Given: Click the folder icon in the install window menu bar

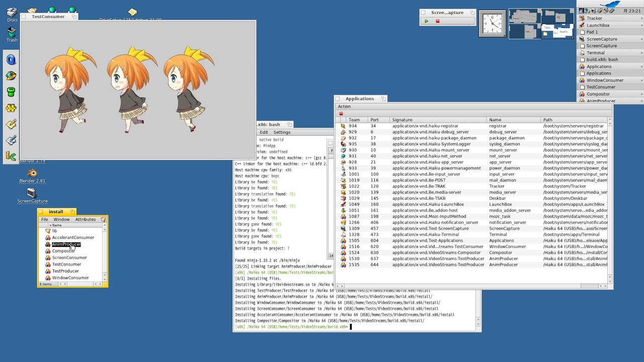Looking at the screenshot, I should click(x=103, y=220).
